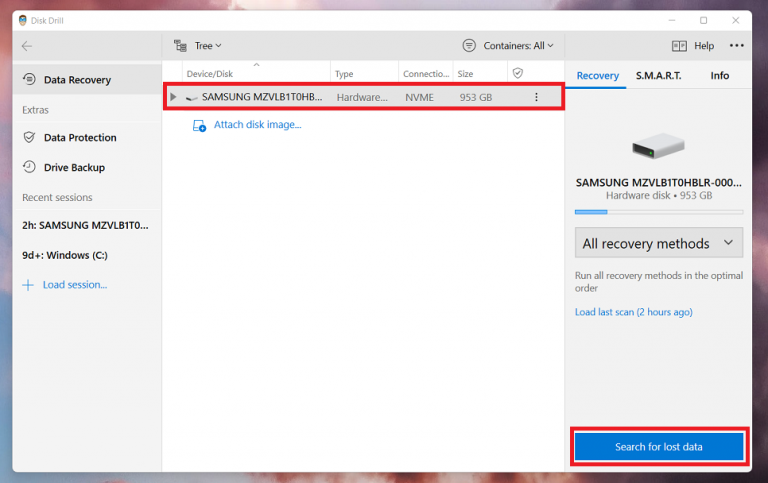Sort by the Size column header

(x=466, y=74)
